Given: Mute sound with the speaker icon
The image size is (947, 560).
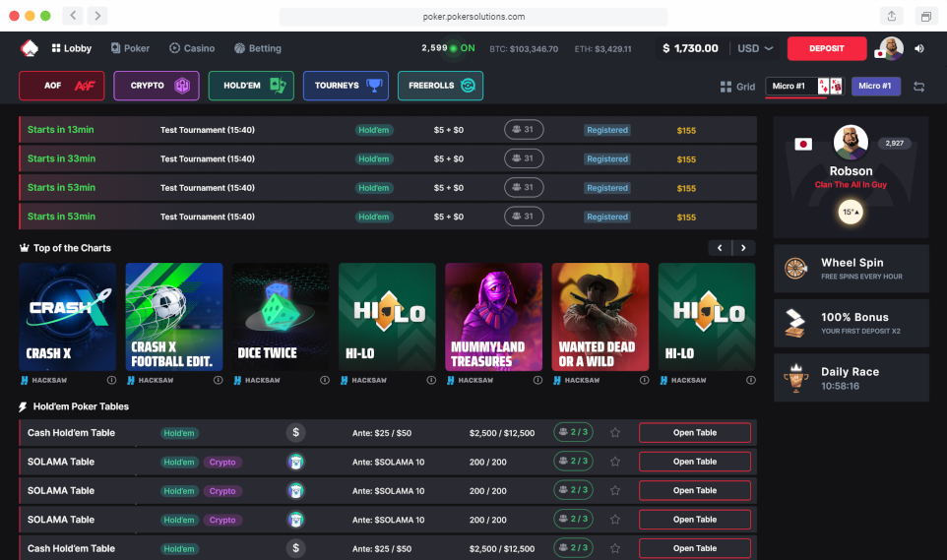Looking at the screenshot, I should coord(919,48).
